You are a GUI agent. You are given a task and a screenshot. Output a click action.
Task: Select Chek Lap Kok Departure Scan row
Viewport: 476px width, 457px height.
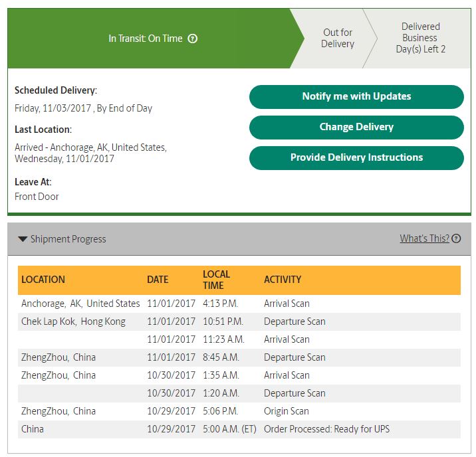tap(239, 321)
